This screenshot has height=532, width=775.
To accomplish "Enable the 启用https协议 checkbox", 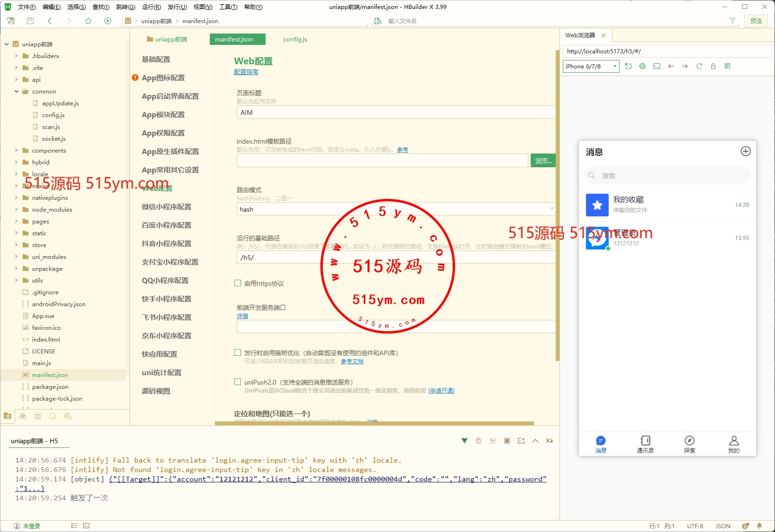I will point(238,283).
